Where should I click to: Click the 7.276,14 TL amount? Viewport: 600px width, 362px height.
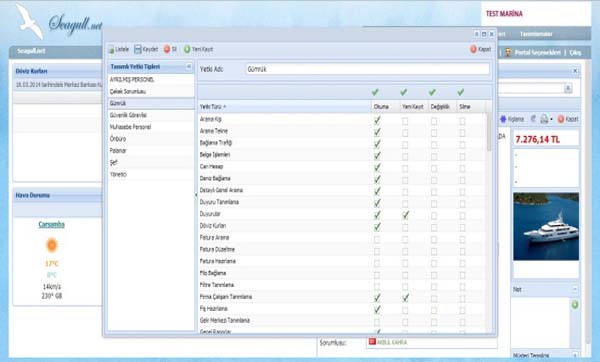(537, 140)
